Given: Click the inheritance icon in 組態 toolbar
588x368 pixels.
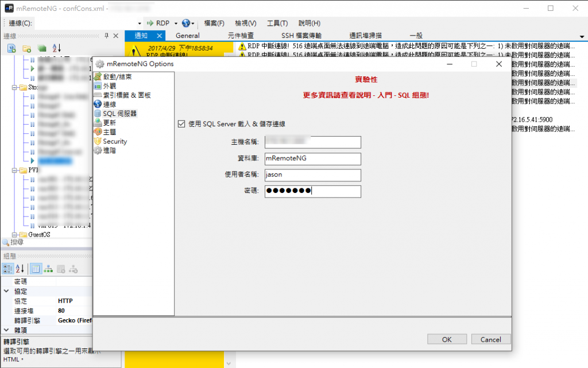Looking at the screenshot, I should (48, 269).
